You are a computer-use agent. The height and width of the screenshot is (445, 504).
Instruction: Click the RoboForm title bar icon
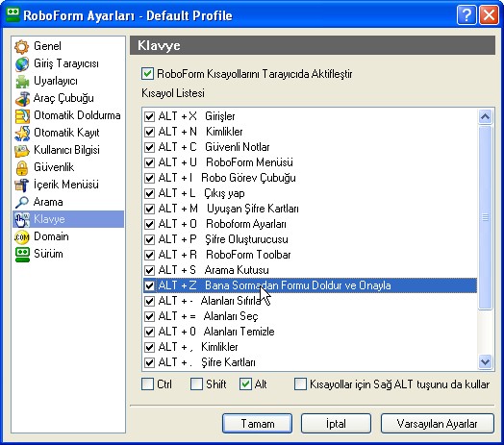pyautogui.click(x=13, y=14)
